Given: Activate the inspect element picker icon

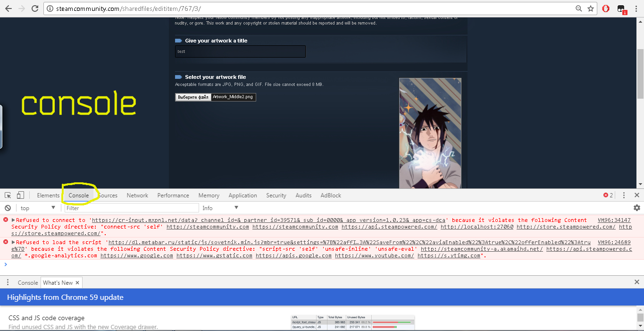Looking at the screenshot, I should tap(8, 195).
